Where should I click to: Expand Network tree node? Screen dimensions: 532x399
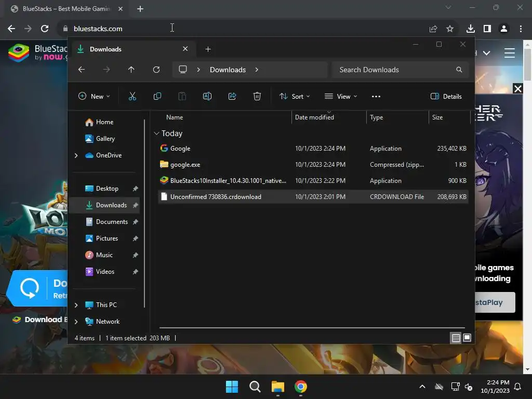(76, 322)
